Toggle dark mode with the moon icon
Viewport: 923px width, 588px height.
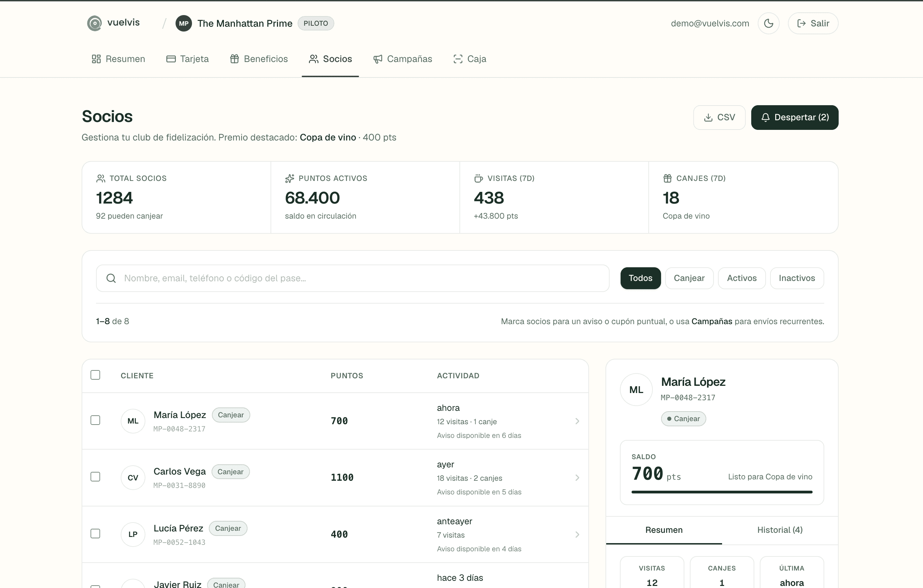[x=768, y=23]
